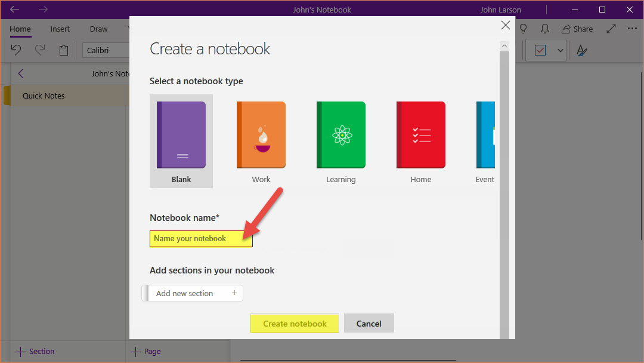Click the dialog's vertical scrollbar

coord(504,179)
